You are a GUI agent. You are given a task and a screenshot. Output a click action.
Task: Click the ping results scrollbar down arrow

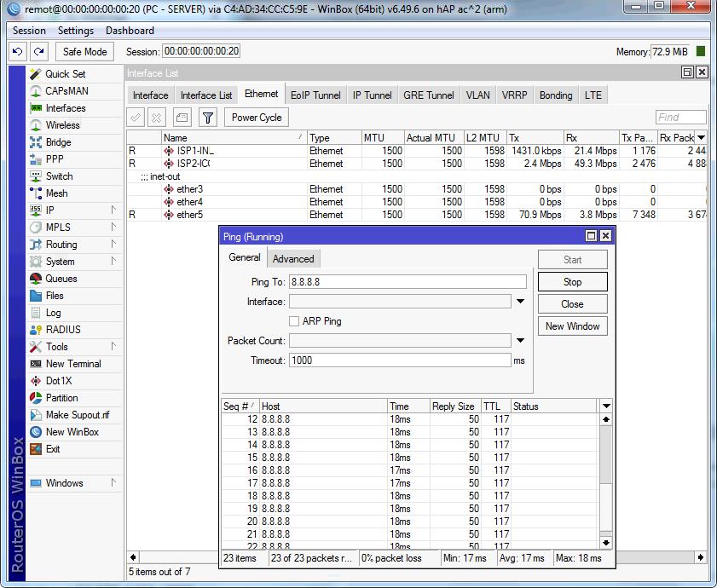coord(606,543)
